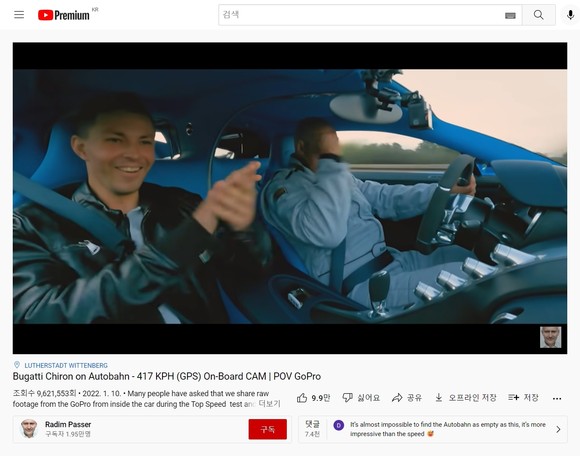Dislike the video with thumbs down
The height and width of the screenshot is (456, 580).
pos(361,398)
